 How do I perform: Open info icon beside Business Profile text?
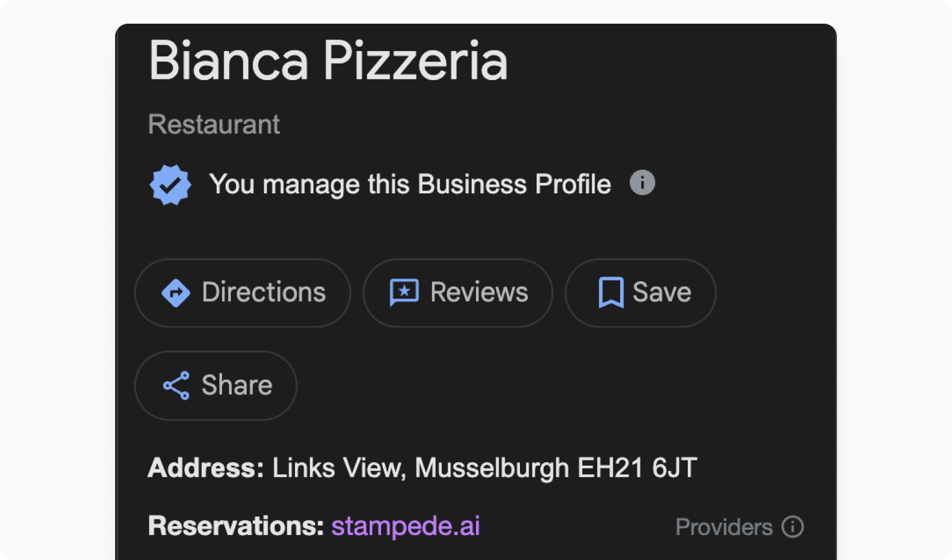point(642,183)
